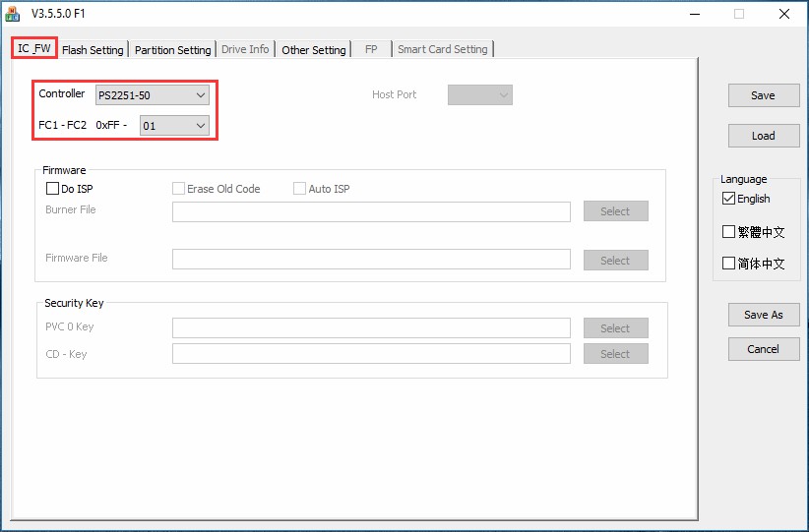Open the Smart Card Setting tab
Screen dimensions: 809x532
pyautogui.click(x=443, y=49)
